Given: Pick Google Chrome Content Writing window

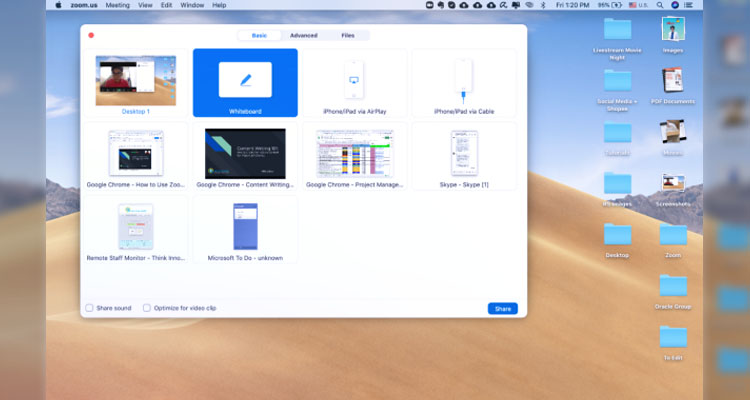Looking at the screenshot, I should [x=245, y=156].
